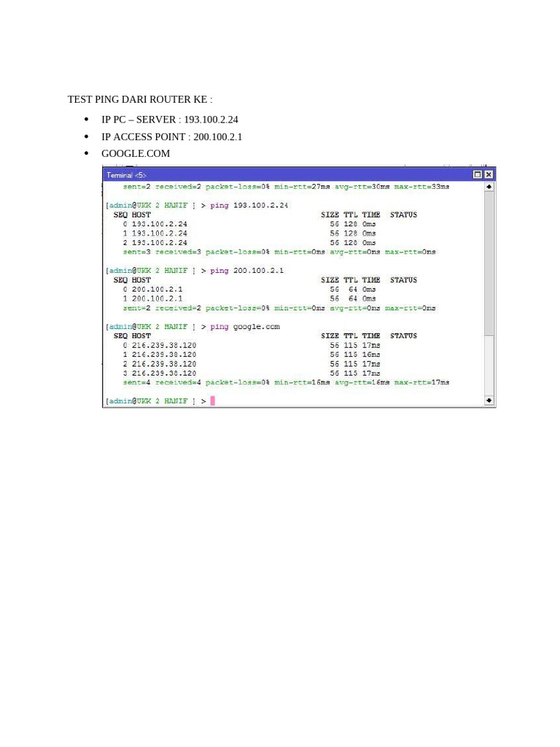
Task: Click the command text 'ping 200.100.2.1'
Action: point(246,271)
